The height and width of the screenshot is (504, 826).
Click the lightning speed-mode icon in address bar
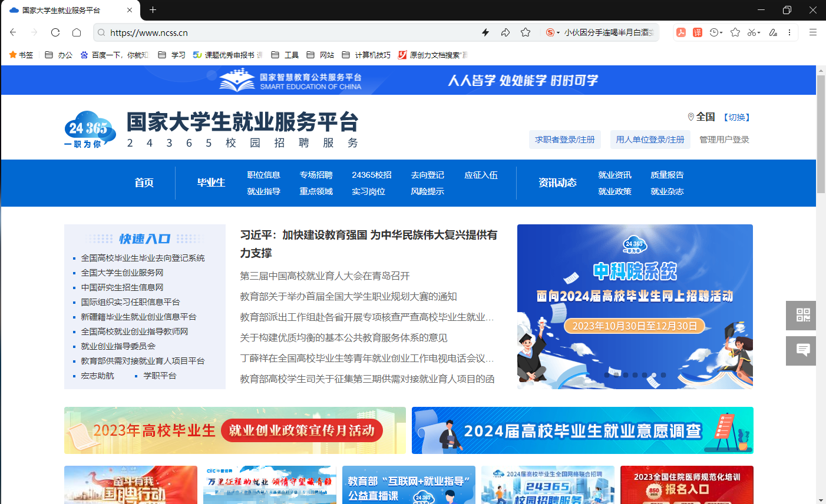click(485, 32)
